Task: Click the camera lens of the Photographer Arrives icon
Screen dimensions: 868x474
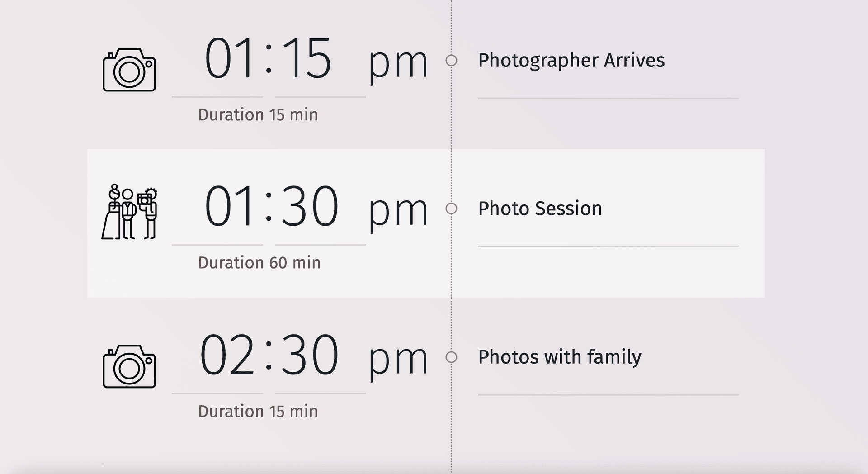Action: point(130,71)
